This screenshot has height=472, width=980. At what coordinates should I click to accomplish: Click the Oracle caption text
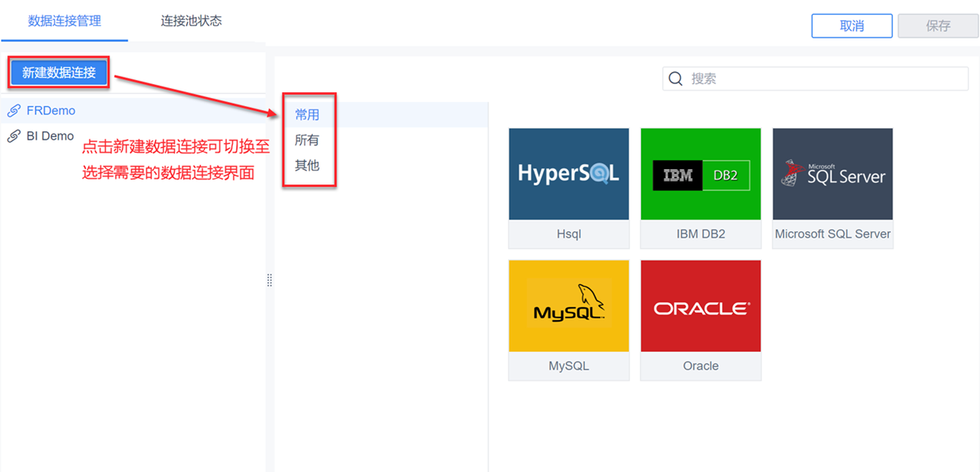point(701,367)
